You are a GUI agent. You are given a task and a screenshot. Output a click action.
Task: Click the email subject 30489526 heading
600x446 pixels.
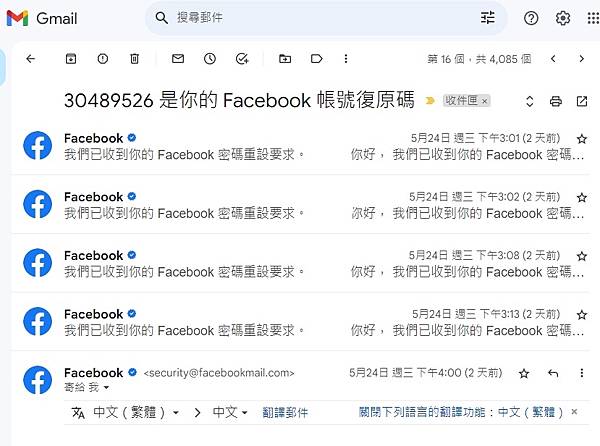click(239, 100)
